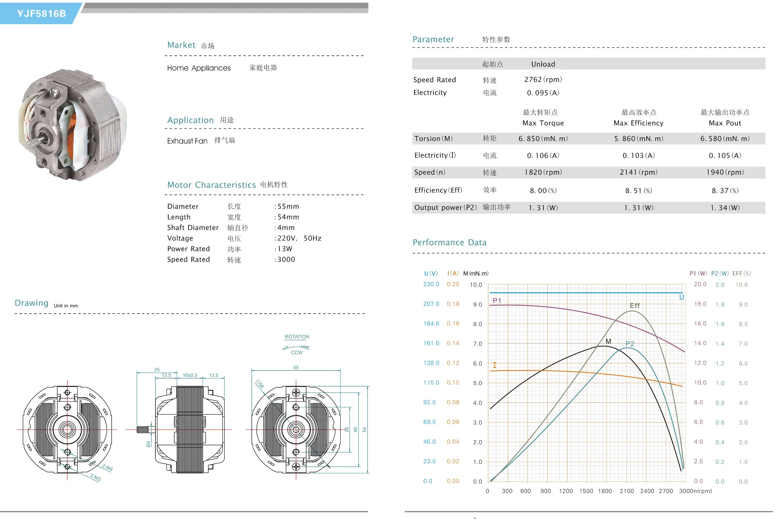Click the M curve label on chart
The width and height of the screenshot is (778, 532).
[608, 342]
